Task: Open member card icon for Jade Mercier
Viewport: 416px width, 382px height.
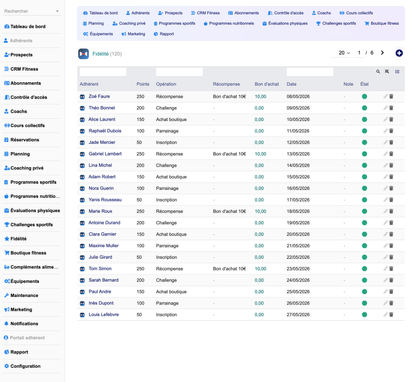Action: [82, 143]
